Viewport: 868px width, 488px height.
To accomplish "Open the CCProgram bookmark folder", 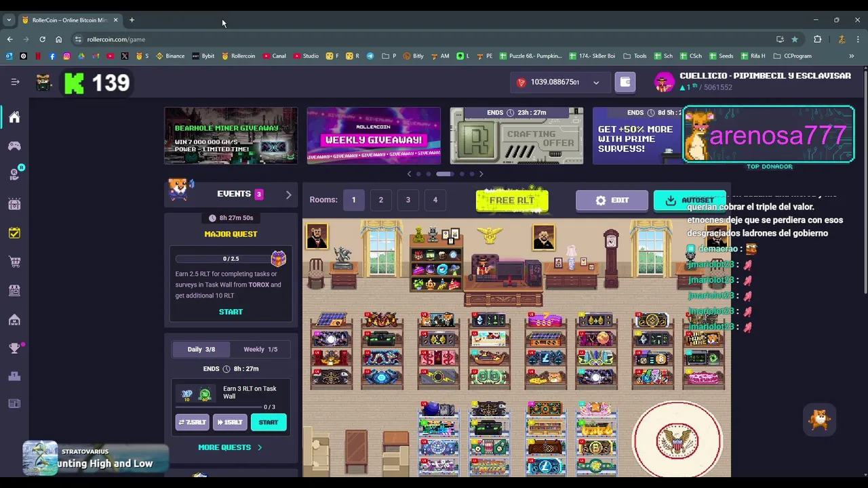I will [x=793, y=56].
